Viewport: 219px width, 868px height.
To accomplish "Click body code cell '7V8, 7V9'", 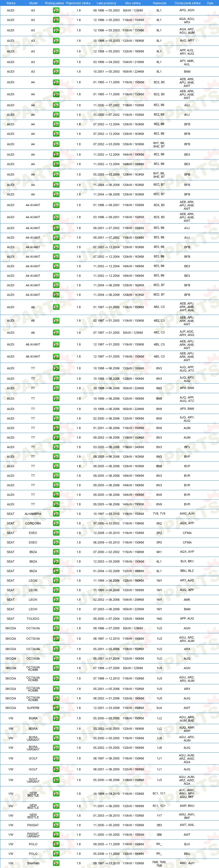I will [159, 514].
